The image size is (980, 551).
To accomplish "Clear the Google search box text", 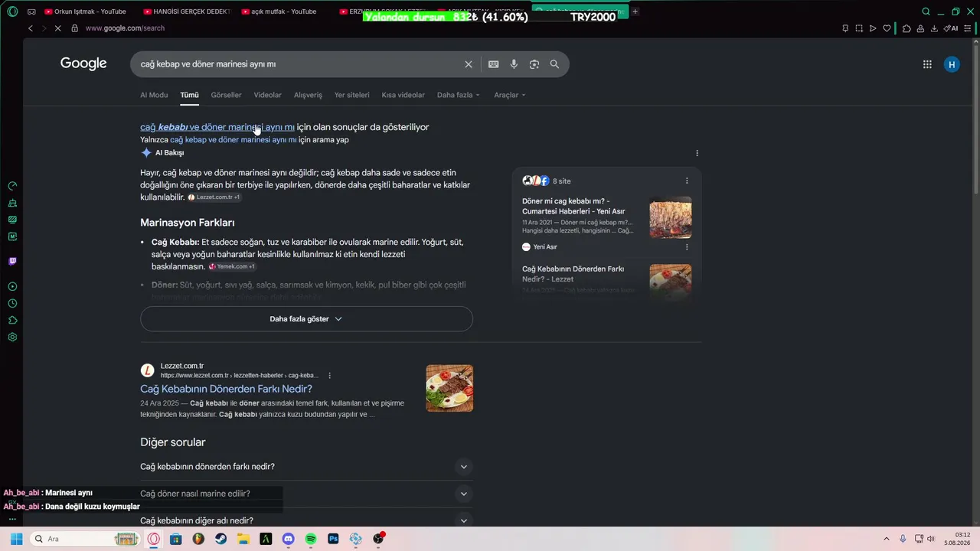I will pyautogui.click(x=469, y=64).
